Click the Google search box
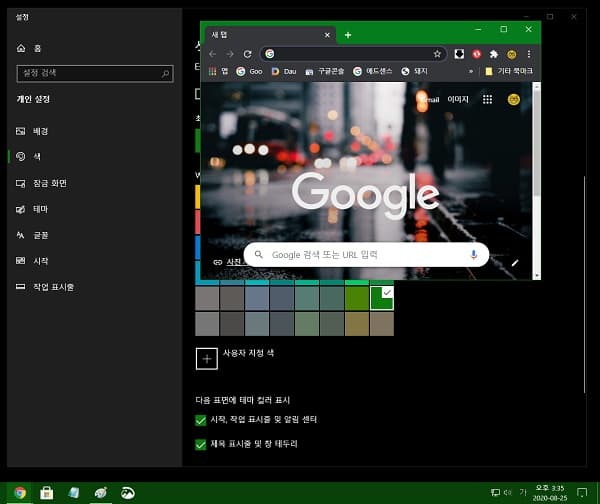 pos(366,254)
